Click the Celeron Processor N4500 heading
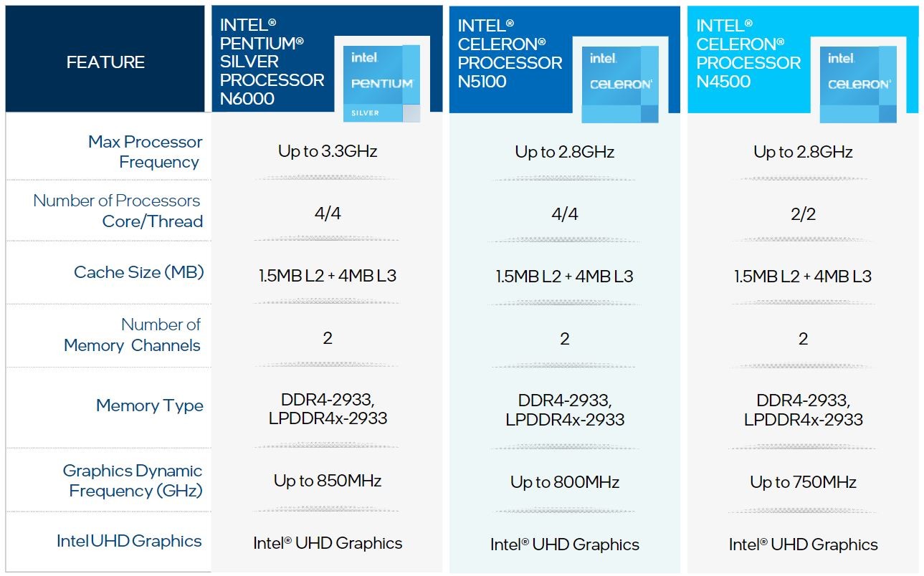 click(748, 54)
